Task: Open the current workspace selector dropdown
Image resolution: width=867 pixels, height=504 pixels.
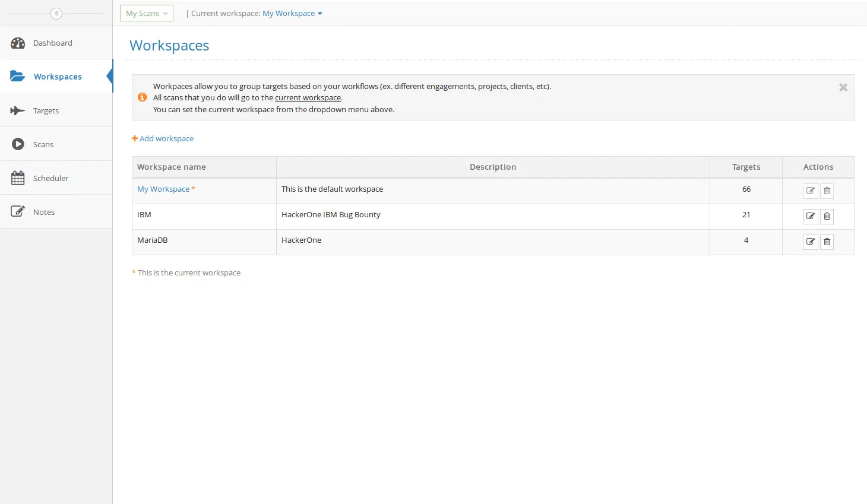Action: click(x=292, y=12)
